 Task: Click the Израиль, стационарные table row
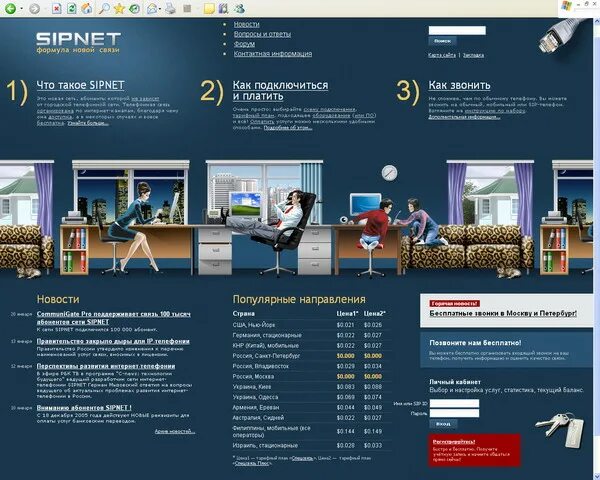click(312, 445)
